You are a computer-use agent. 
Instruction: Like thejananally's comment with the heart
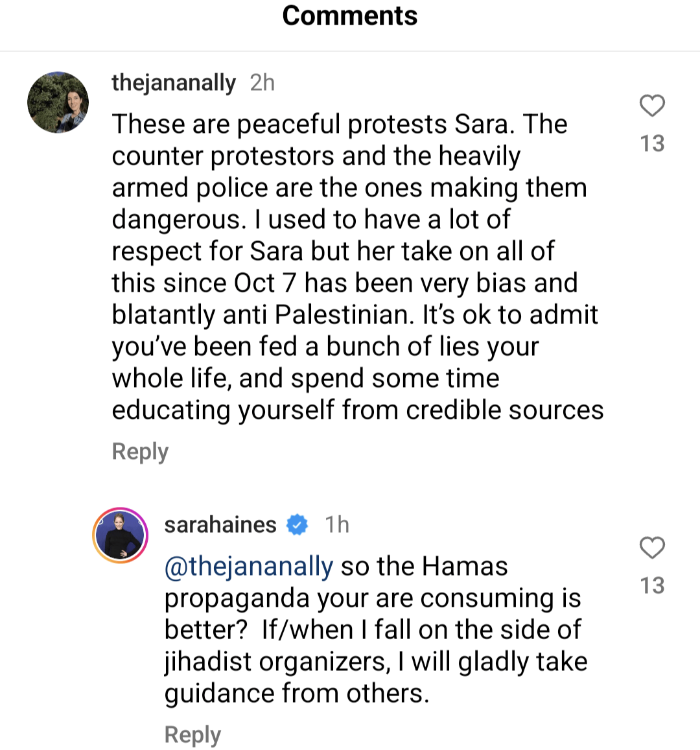click(x=652, y=106)
